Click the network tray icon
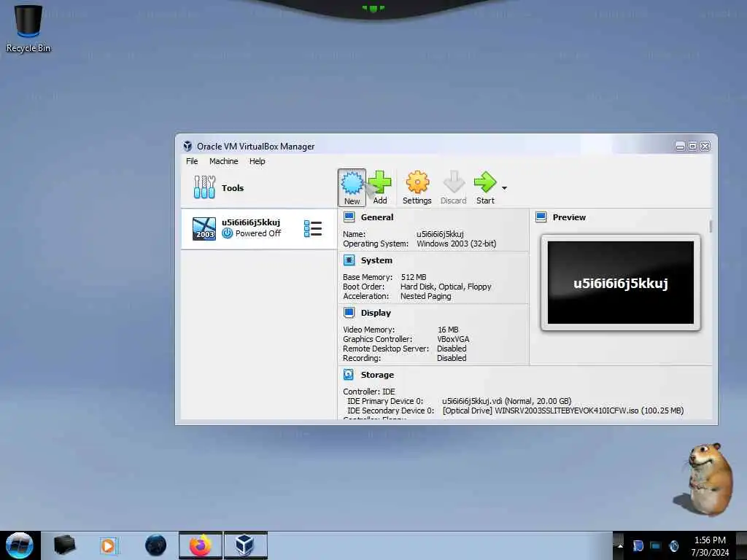This screenshot has height=560, width=747. 656,545
